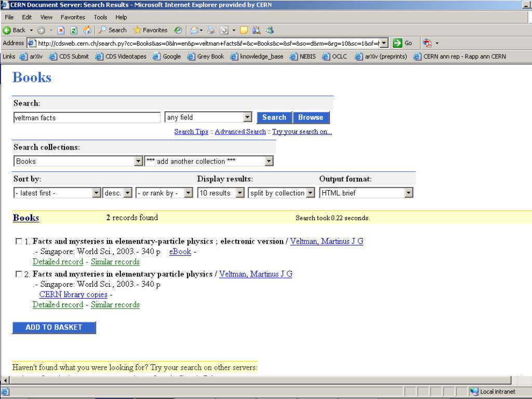
Task: Click the horizontal scrollbar left arrow
Action: (x=5, y=380)
